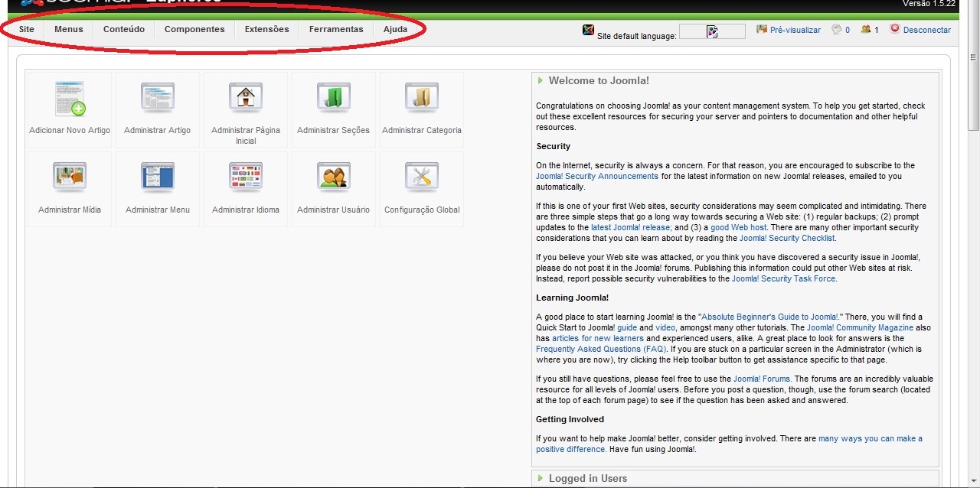
Task: Open the Administrar Artigo icon
Action: (158, 99)
